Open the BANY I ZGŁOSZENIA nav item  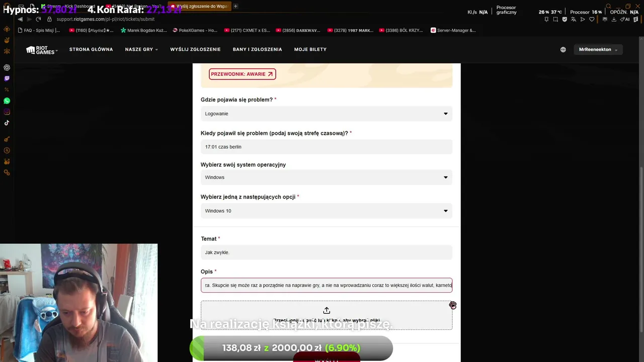257,50
